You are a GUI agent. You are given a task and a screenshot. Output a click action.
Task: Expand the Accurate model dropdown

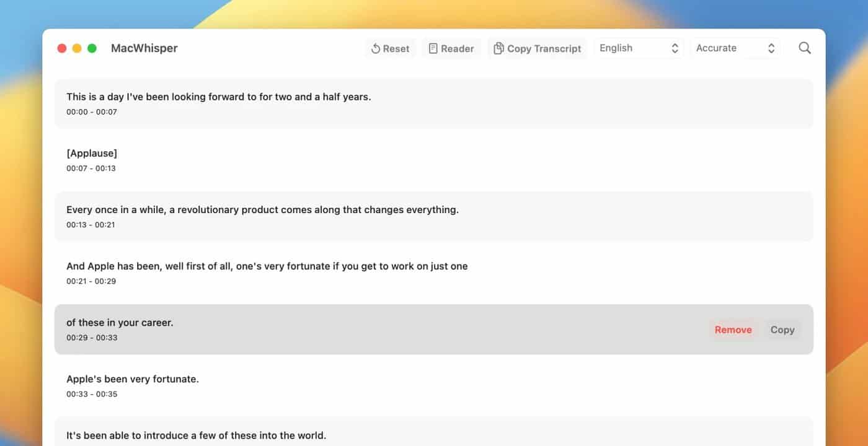[735, 48]
